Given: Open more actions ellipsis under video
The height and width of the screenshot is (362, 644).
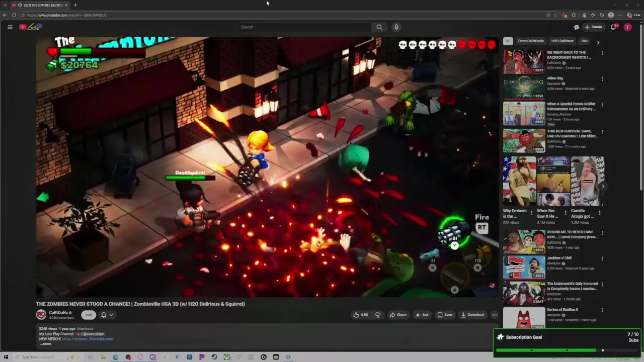Looking at the screenshot, I should coord(495,315).
